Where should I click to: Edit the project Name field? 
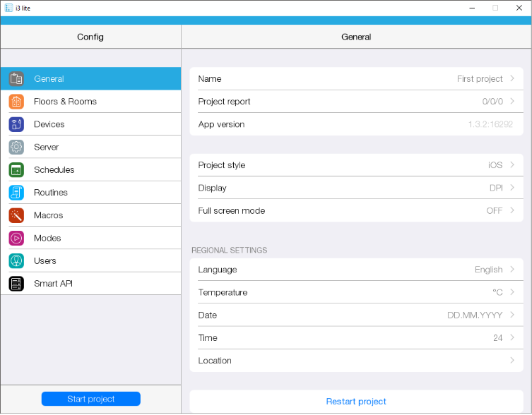coord(356,79)
